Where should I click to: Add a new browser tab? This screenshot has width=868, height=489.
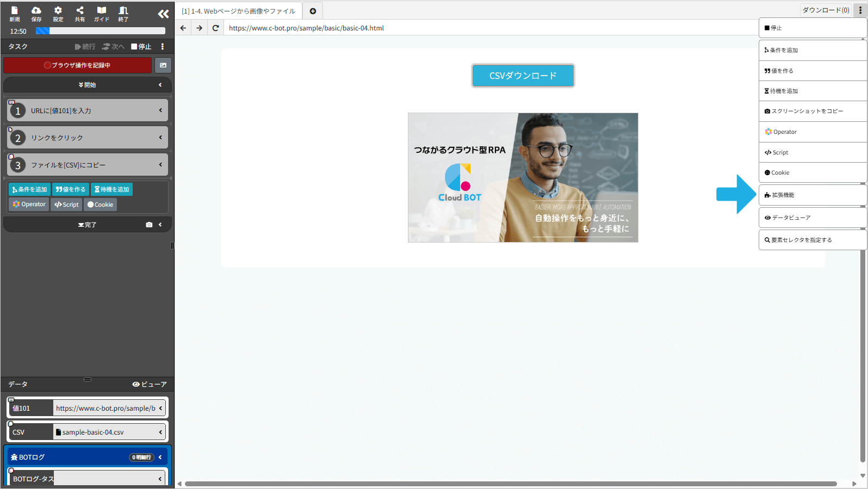click(x=313, y=11)
